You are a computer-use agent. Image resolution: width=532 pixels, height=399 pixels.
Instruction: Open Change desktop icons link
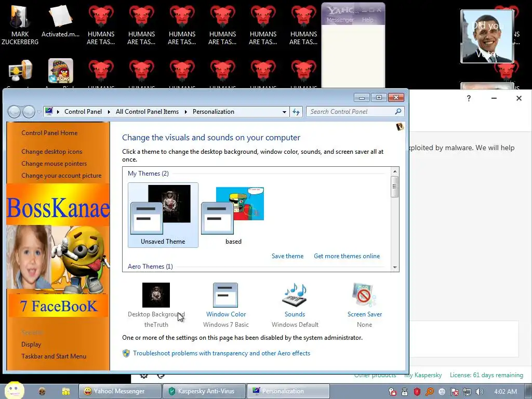[52, 152]
